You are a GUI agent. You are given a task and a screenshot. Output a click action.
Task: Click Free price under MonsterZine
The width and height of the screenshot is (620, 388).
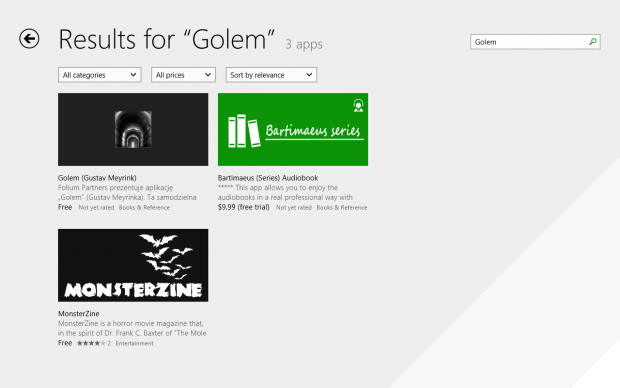tap(65, 343)
